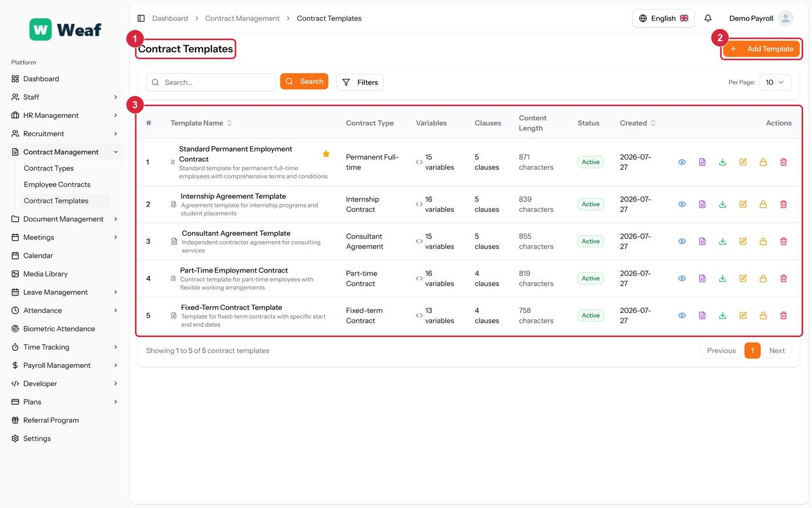Open purple document icon for Internship Agreement Template

pos(702,204)
